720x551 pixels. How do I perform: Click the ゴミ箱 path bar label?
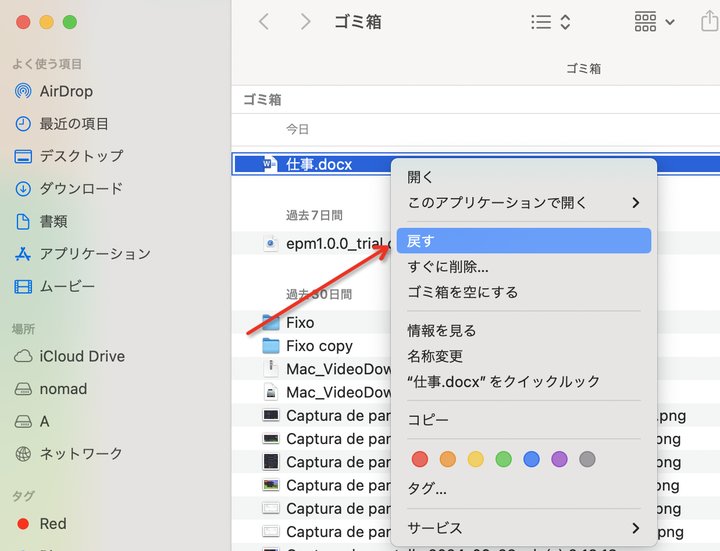(262, 100)
